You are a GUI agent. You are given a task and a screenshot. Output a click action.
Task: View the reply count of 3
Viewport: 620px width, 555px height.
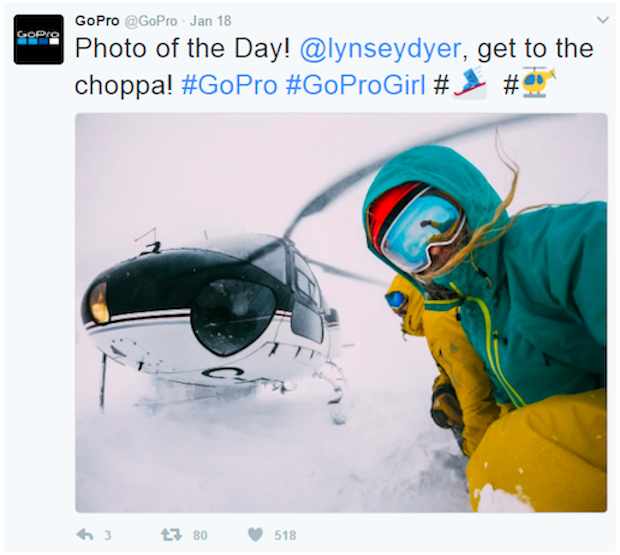coord(108,535)
